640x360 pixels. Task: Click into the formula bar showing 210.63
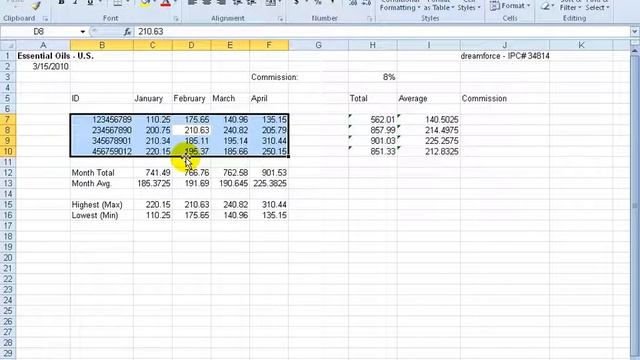pos(382,31)
